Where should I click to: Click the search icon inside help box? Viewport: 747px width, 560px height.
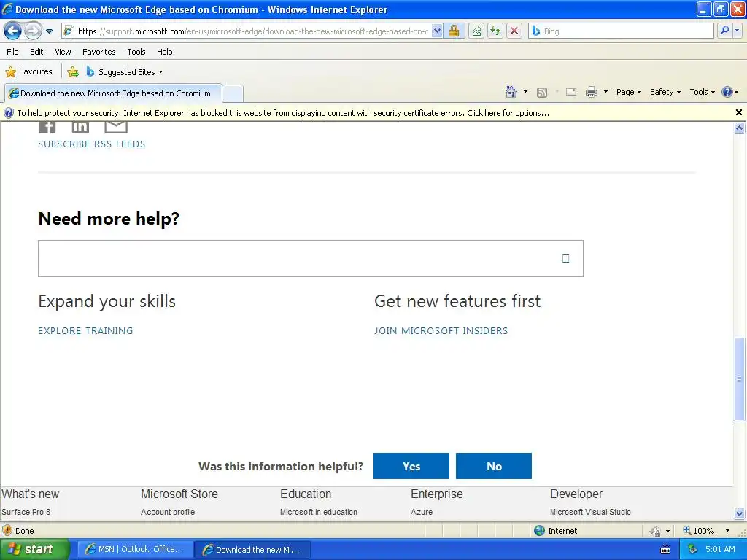tap(565, 259)
